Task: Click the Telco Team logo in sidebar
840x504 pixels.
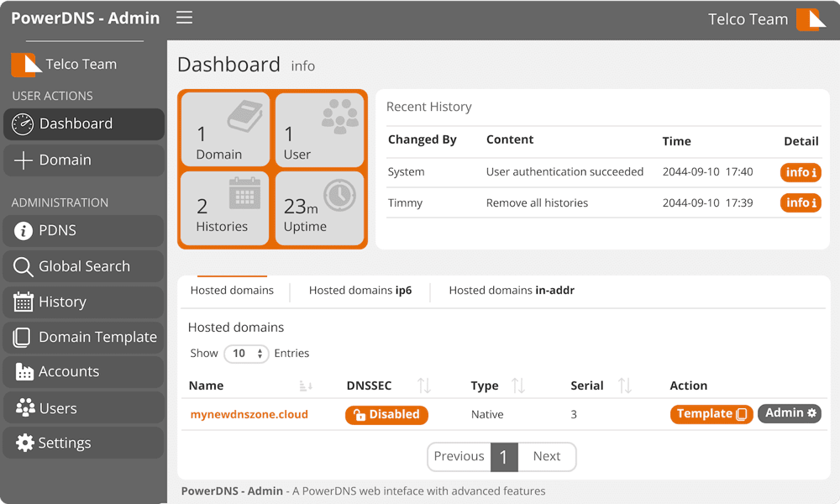Action: (26, 65)
